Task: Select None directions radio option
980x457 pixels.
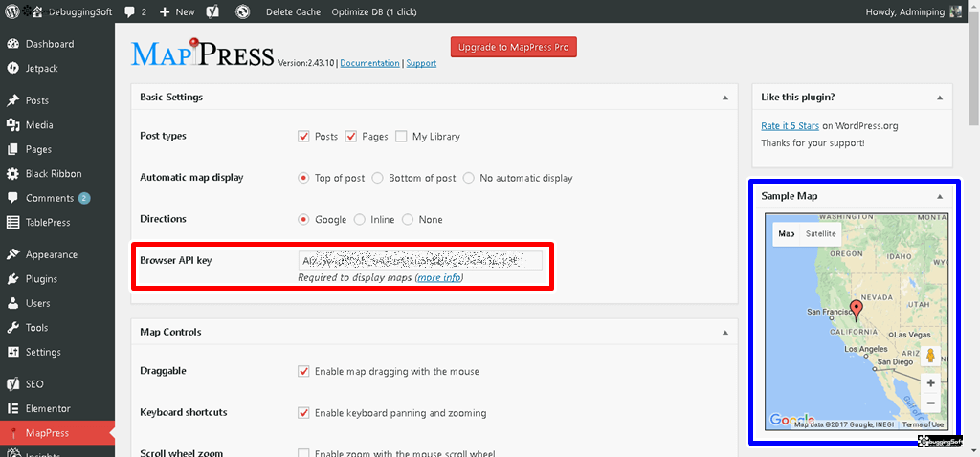Action: point(408,220)
